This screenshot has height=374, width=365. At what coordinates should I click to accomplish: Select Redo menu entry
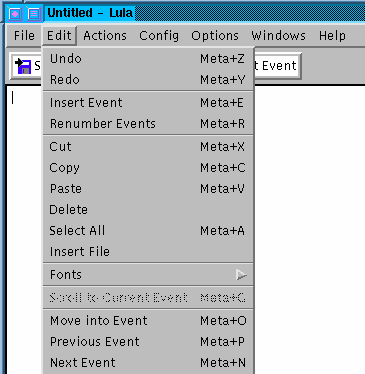pyautogui.click(x=148, y=80)
